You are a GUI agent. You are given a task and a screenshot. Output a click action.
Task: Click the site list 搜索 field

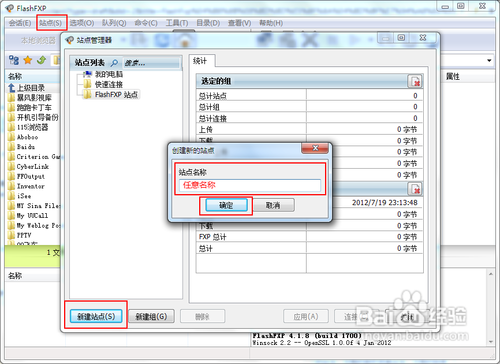[x=152, y=63]
